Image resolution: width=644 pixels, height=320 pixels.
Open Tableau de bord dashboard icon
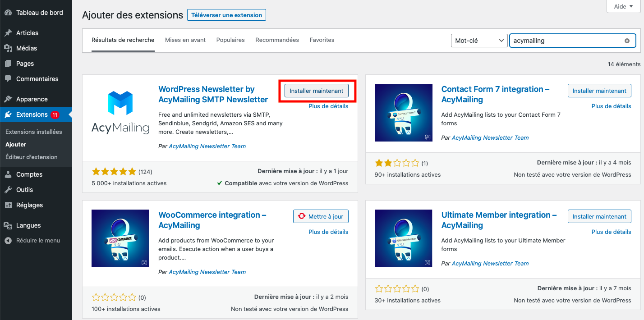8,13
